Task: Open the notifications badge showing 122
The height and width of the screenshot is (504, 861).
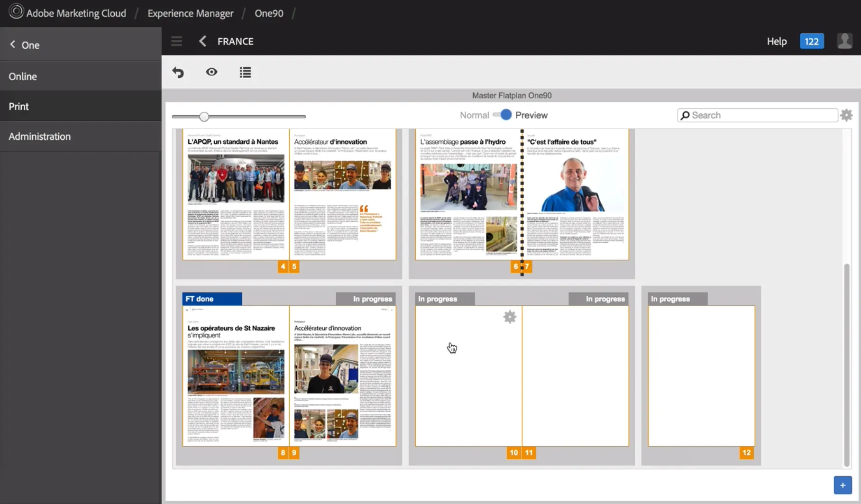Action: (x=812, y=41)
